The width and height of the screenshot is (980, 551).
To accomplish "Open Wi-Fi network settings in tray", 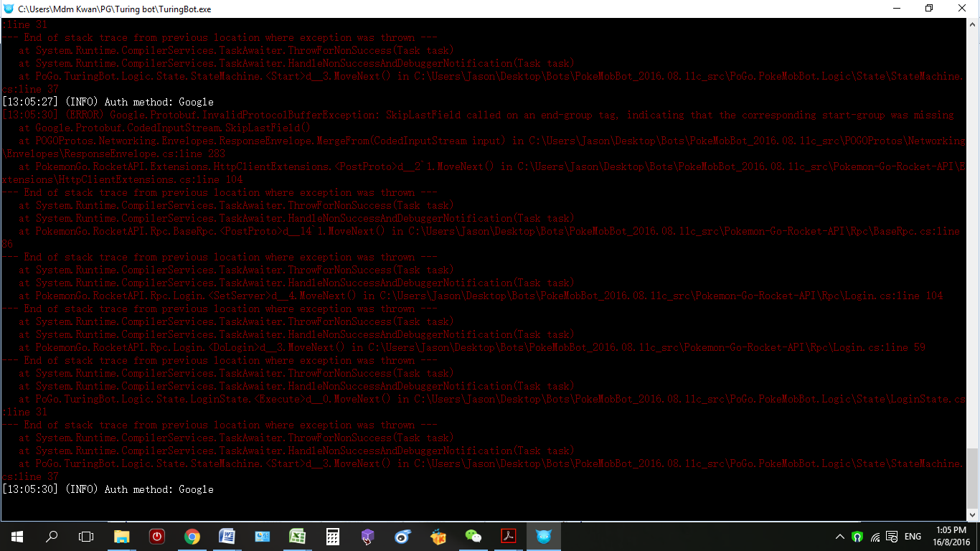I will point(875,537).
